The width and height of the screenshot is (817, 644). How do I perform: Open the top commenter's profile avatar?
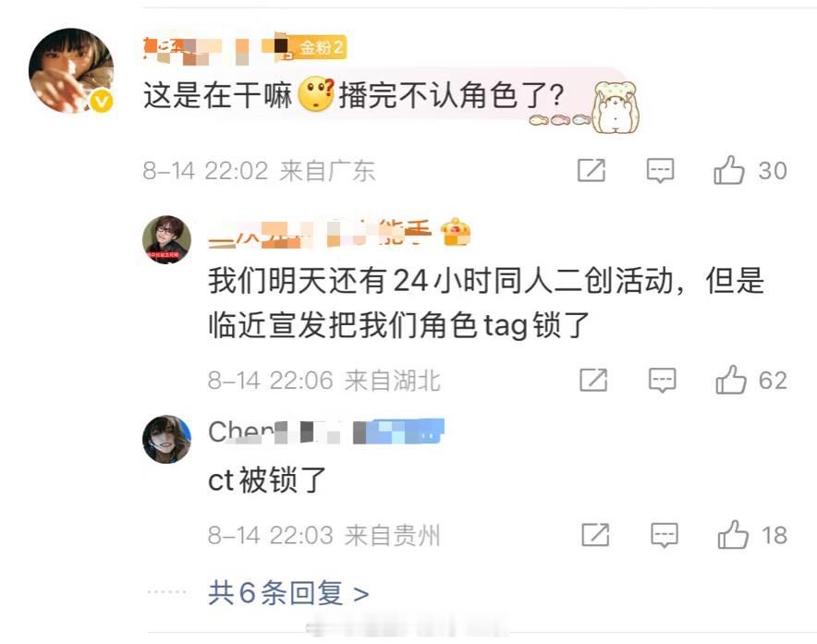pyautogui.click(x=71, y=70)
